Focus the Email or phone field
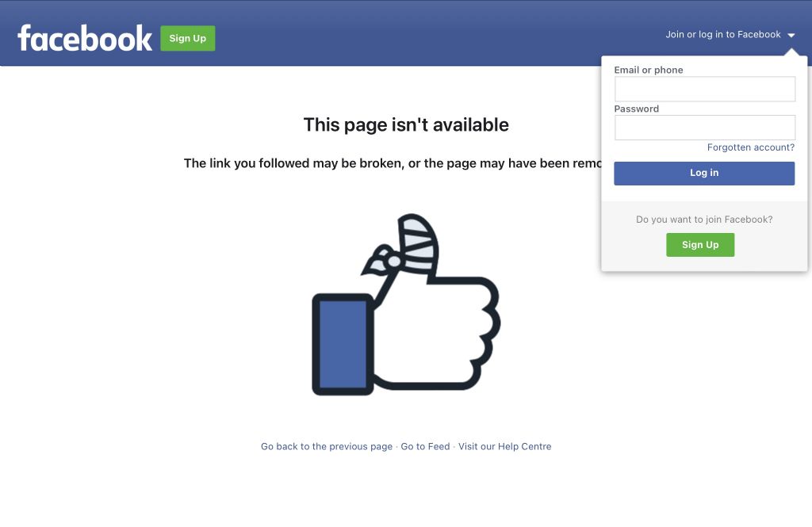This screenshot has height=527, width=812. (x=705, y=89)
